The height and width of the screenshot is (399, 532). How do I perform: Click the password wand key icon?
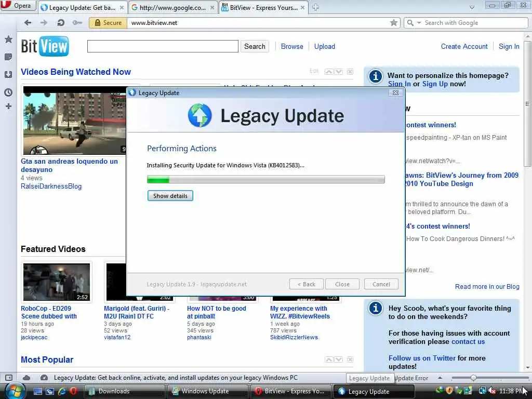[77, 23]
